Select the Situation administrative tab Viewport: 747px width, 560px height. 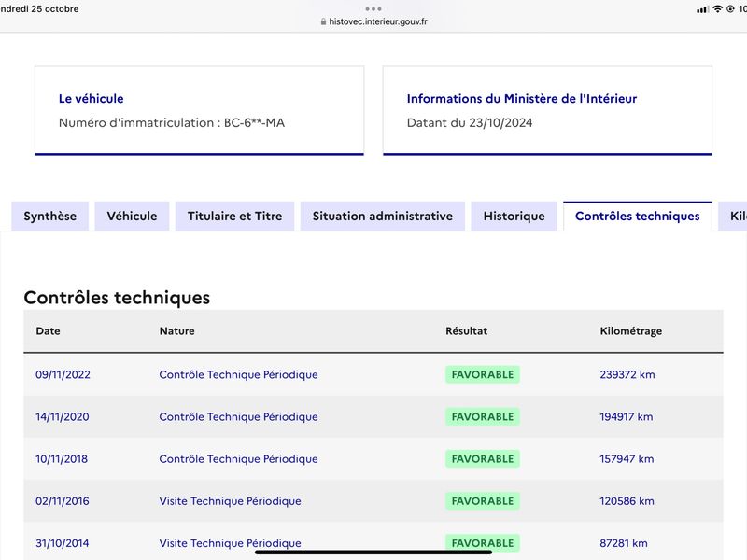tap(383, 217)
